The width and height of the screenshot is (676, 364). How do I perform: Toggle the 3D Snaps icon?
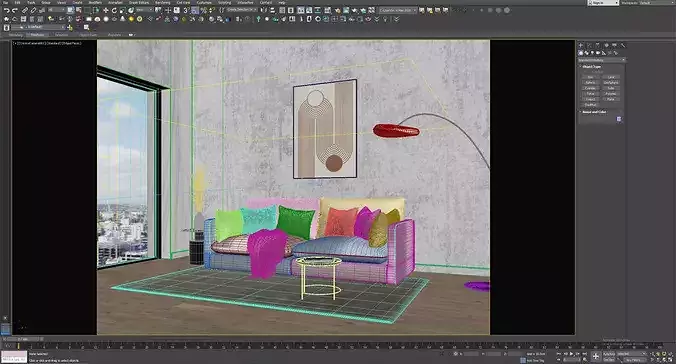(186, 10)
